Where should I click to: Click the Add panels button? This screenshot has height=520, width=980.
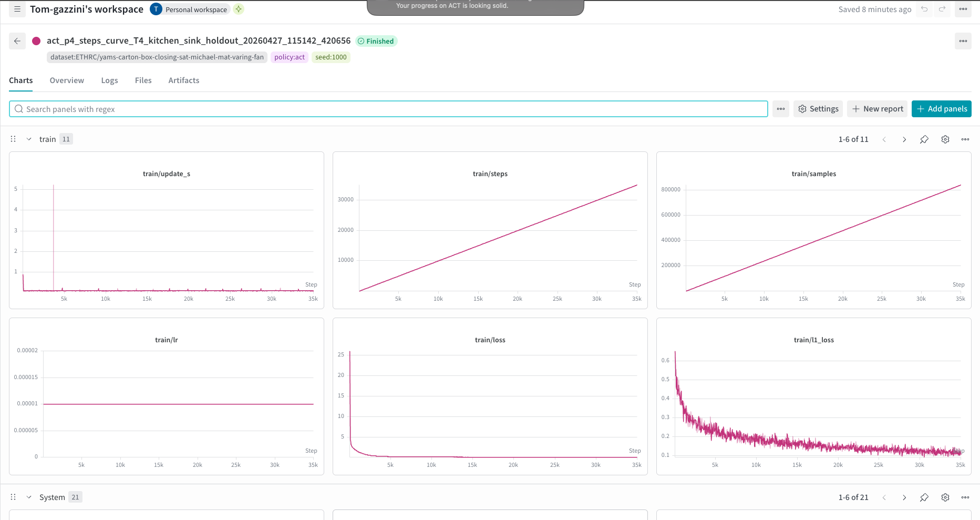[942, 109]
